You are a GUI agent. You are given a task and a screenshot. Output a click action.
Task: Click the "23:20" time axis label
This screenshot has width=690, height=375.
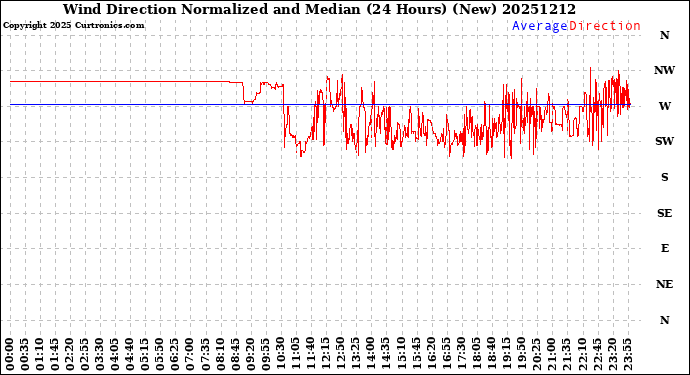[612, 354]
